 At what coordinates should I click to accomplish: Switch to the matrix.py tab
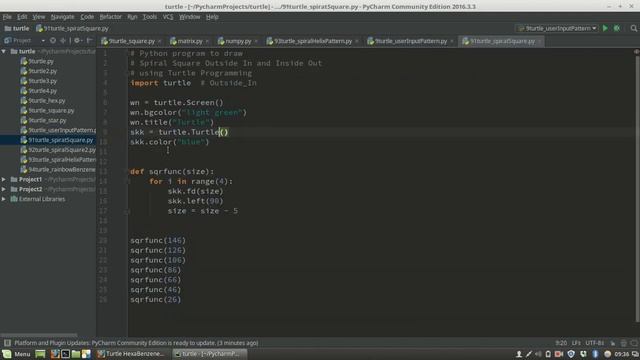click(189, 41)
